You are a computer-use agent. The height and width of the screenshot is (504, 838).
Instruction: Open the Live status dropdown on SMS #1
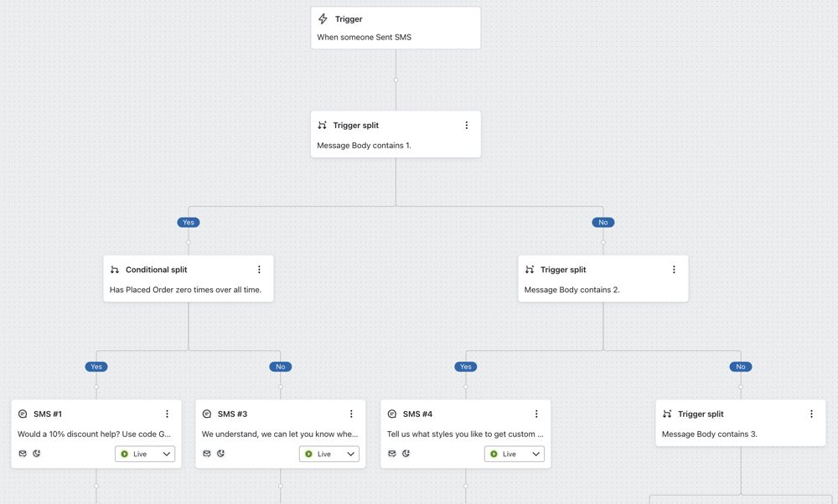[x=145, y=454]
